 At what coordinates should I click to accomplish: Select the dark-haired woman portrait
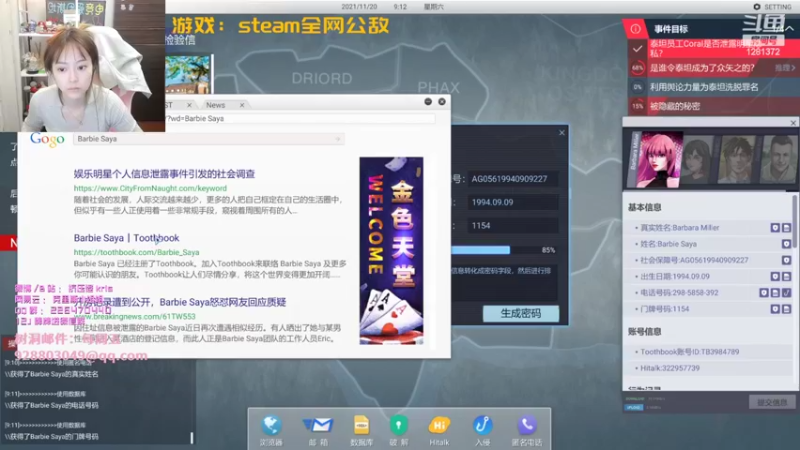point(697,160)
